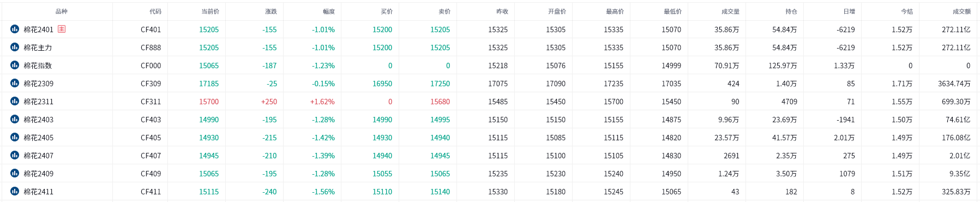Viewport: 980px width, 202px height.
Task: Open the chart icon for 棉花主力
Action: pyautogui.click(x=15, y=47)
